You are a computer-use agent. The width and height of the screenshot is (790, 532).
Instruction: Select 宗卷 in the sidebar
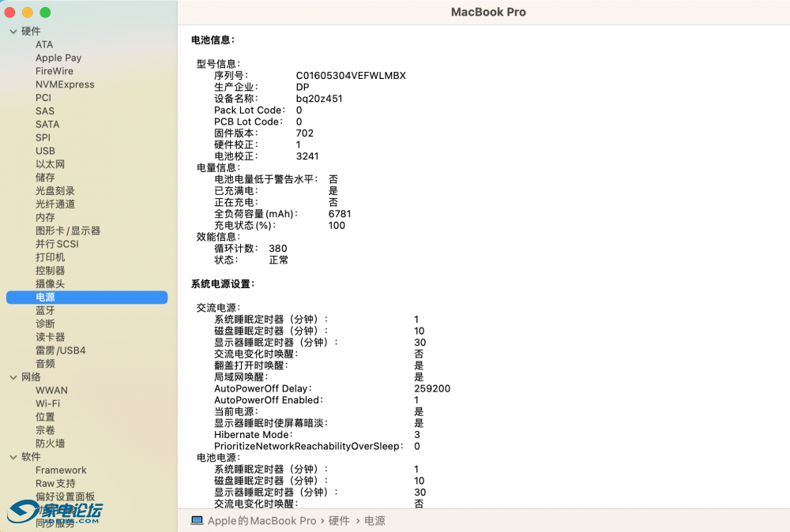click(45, 430)
